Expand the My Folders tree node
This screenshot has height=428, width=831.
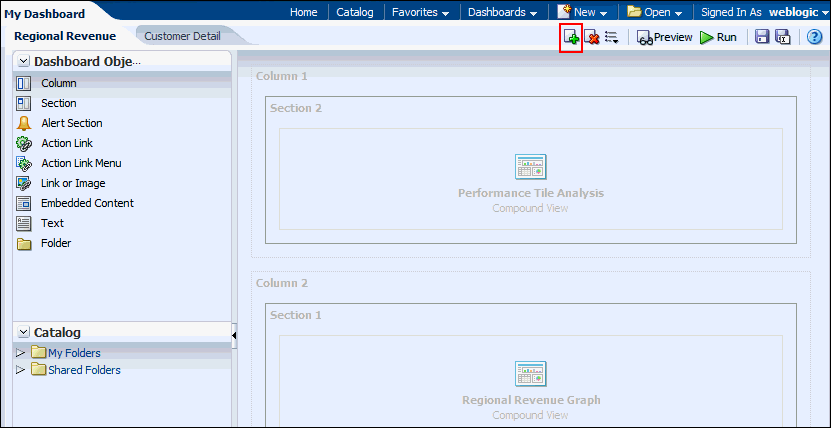point(21,352)
